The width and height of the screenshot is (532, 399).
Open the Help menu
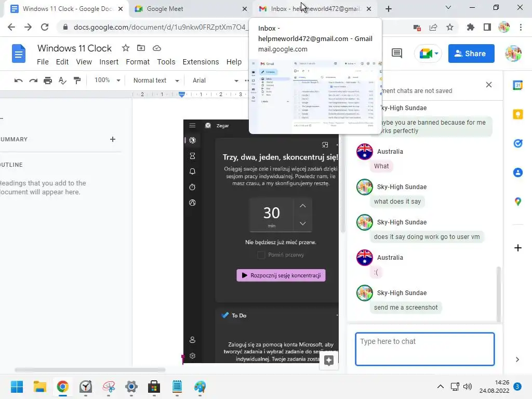click(x=234, y=62)
